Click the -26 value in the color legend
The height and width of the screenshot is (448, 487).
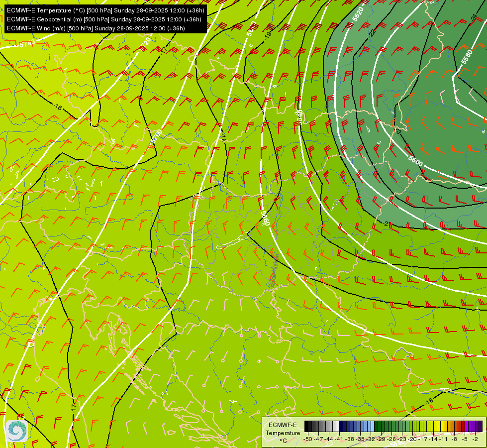[392, 439]
